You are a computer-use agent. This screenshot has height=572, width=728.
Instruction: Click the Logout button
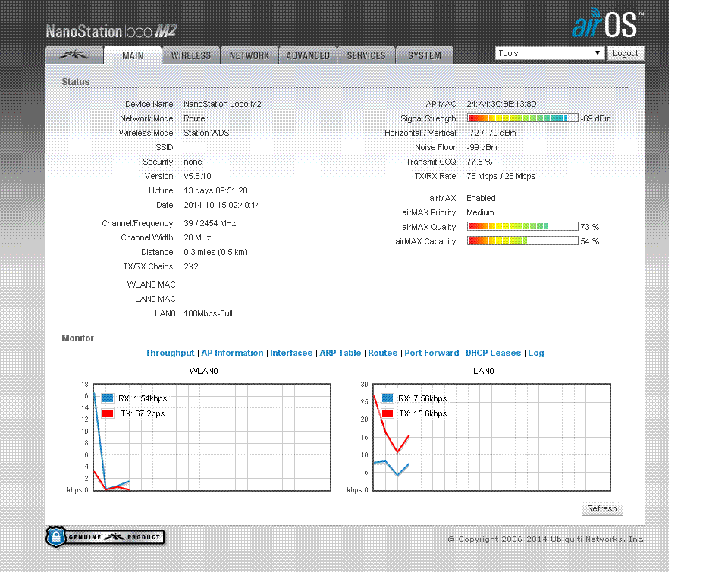point(625,53)
